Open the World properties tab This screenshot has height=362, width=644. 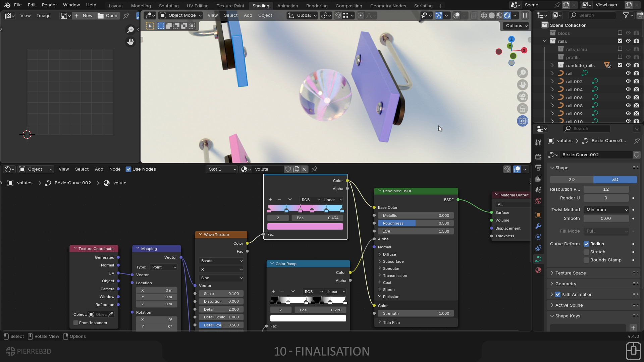pyautogui.click(x=538, y=201)
